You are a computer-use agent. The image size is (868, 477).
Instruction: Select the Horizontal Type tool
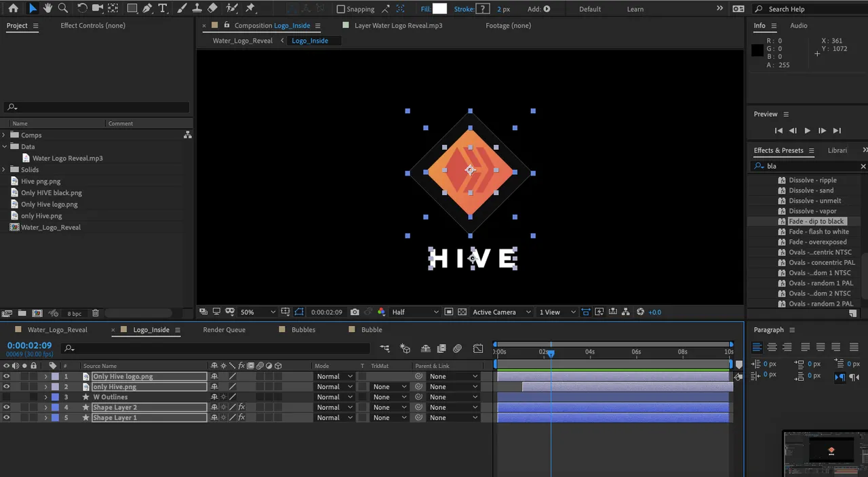point(163,9)
